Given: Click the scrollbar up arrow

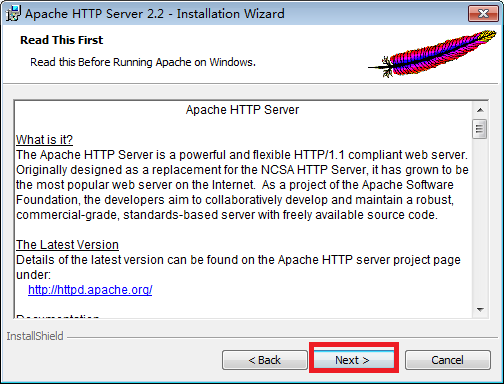Looking at the screenshot, I should click(x=480, y=110).
